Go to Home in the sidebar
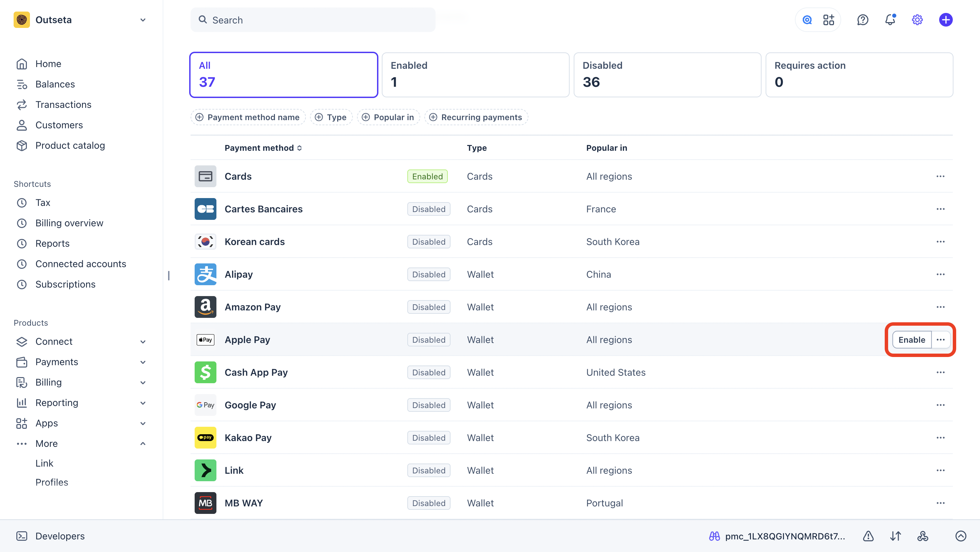Screen dimensions: 980x552 pyautogui.click(x=48, y=64)
